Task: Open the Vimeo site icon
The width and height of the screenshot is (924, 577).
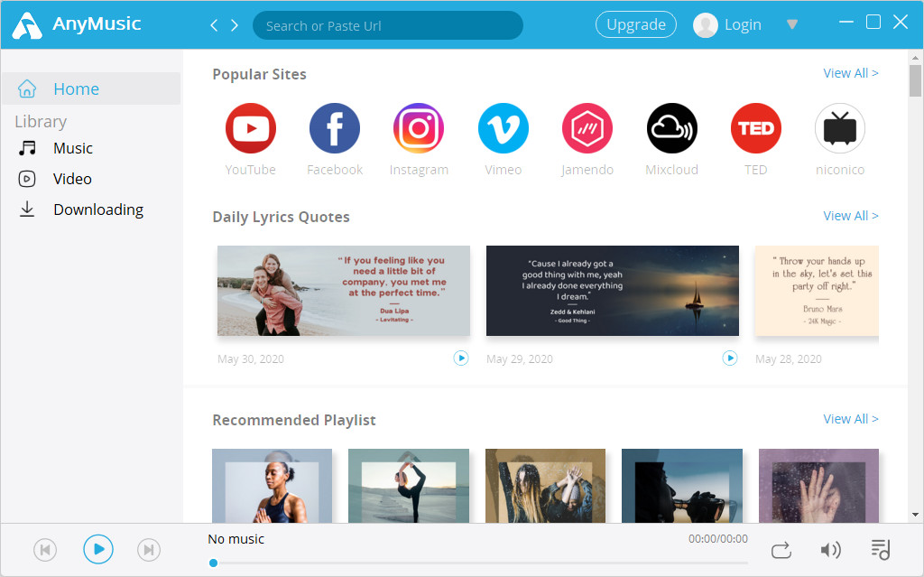Action: coord(504,128)
